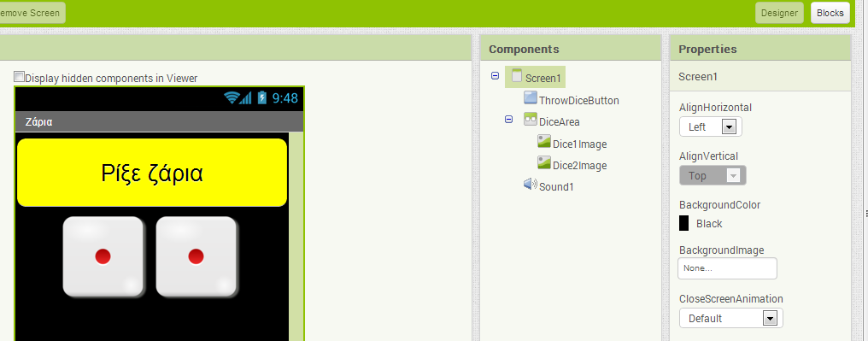Open the CloseScreenAnimation Default dropdown

click(x=731, y=318)
